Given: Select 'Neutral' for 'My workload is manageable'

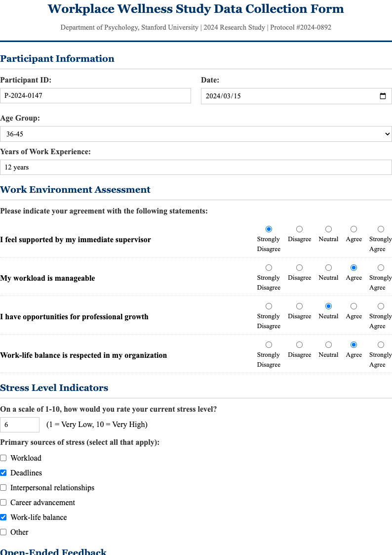Looking at the screenshot, I should 328,267.
